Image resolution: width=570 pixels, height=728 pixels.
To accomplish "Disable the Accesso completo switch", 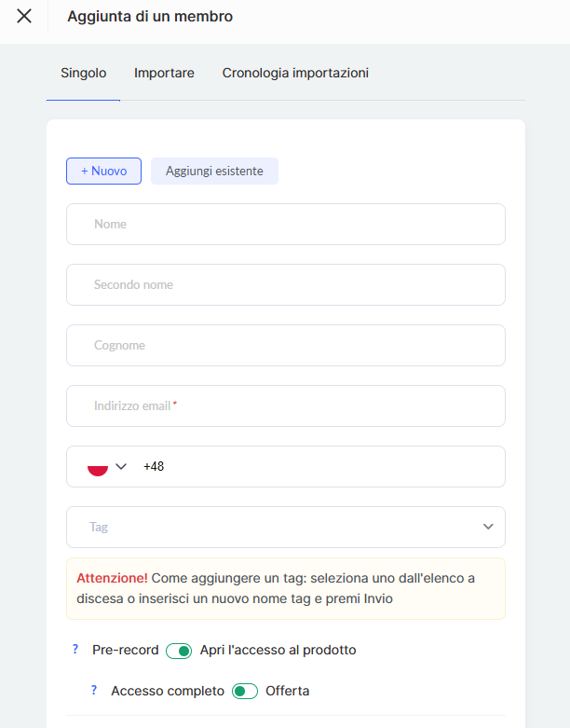I will pos(245,692).
